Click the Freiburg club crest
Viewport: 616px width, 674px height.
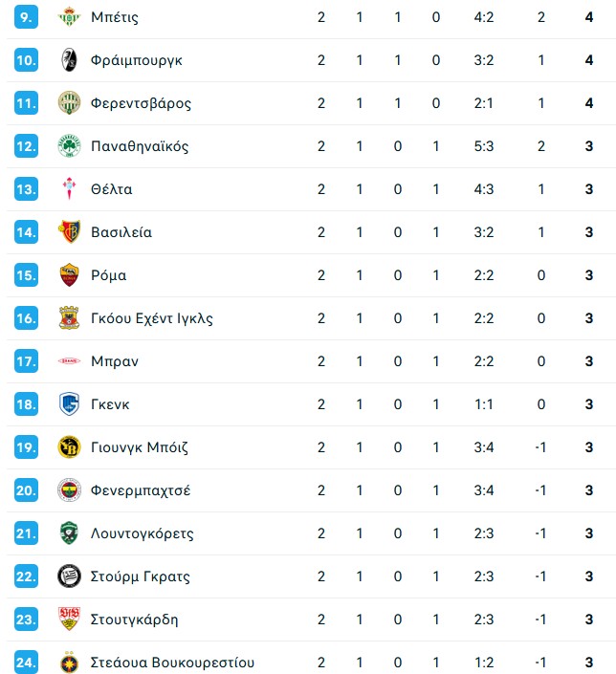pos(69,60)
